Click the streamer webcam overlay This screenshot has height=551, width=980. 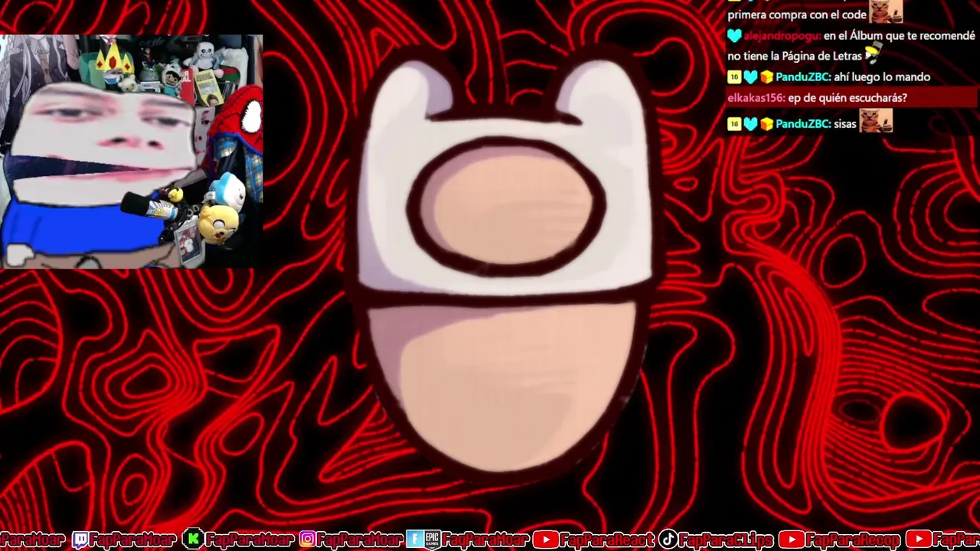(132, 152)
